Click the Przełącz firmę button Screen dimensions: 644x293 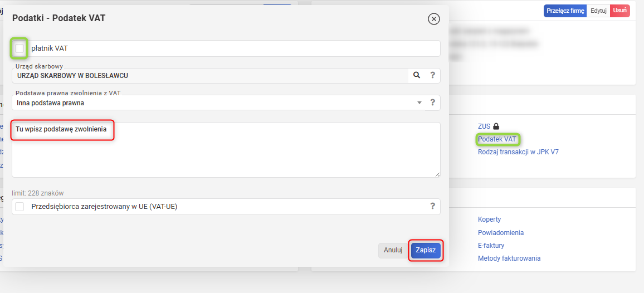coord(565,11)
